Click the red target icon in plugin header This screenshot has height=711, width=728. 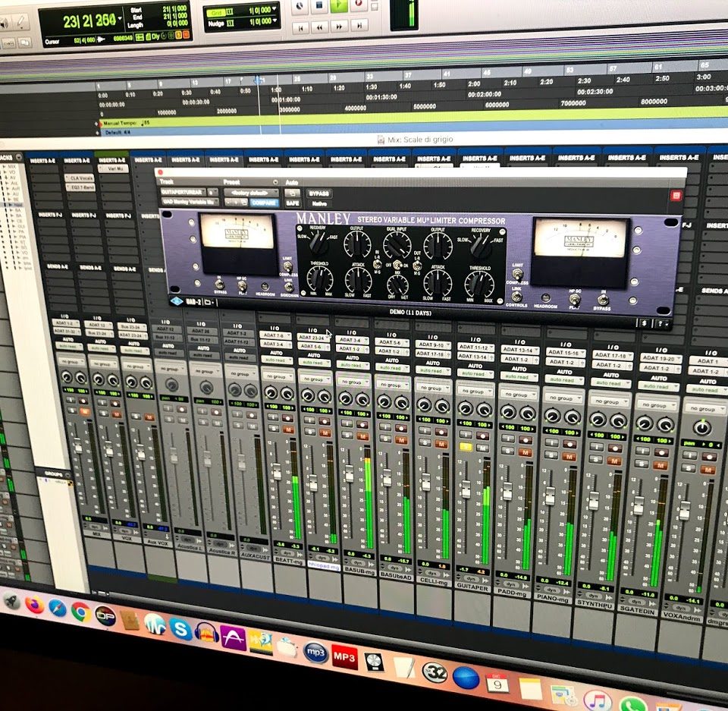[676, 196]
